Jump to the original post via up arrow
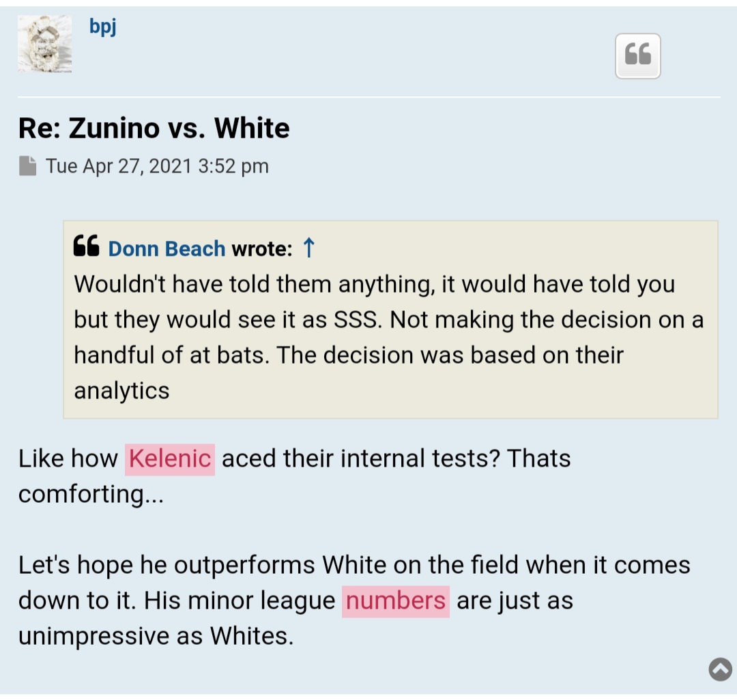 (308, 248)
